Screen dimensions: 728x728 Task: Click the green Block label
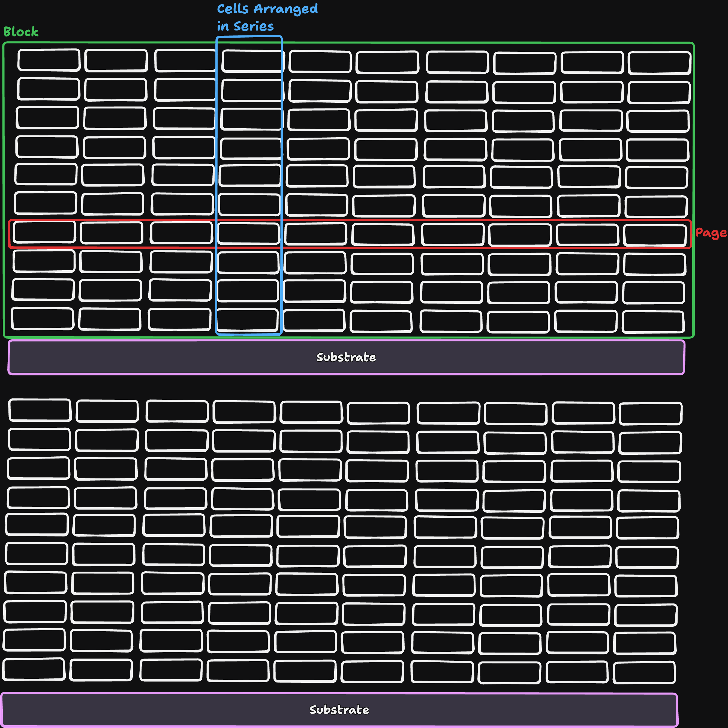[x=21, y=32]
